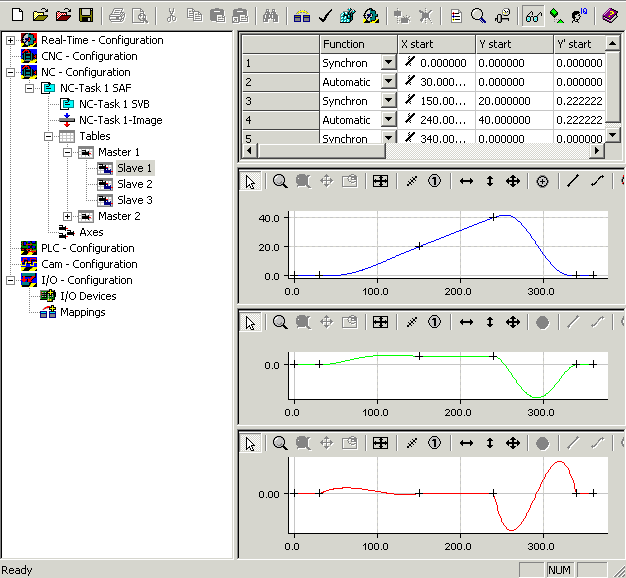Click the black checkmark Check Configuration icon
The width and height of the screenshot is (626, 578).
point(325,16)
